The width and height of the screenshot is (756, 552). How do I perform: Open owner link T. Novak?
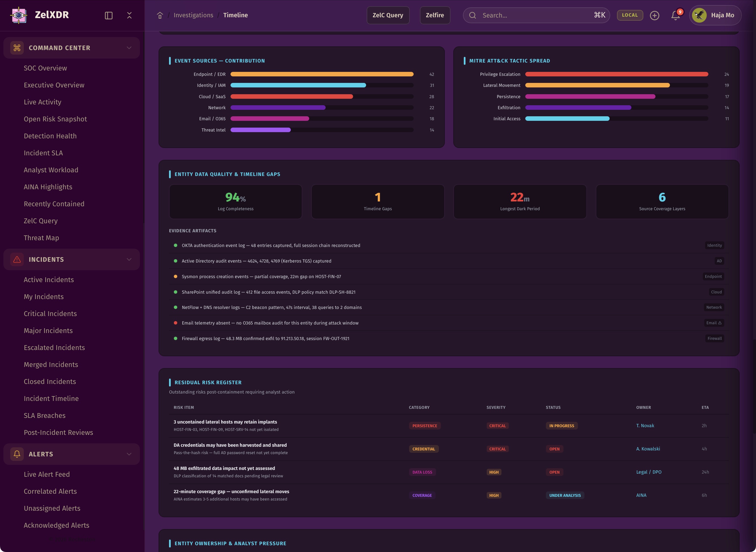645,425
